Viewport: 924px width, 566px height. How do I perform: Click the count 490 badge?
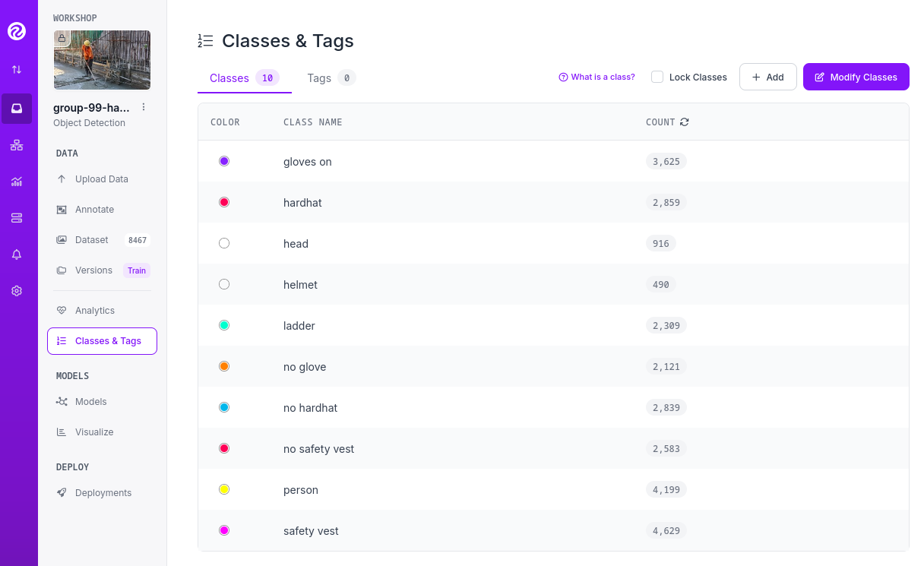661,284
